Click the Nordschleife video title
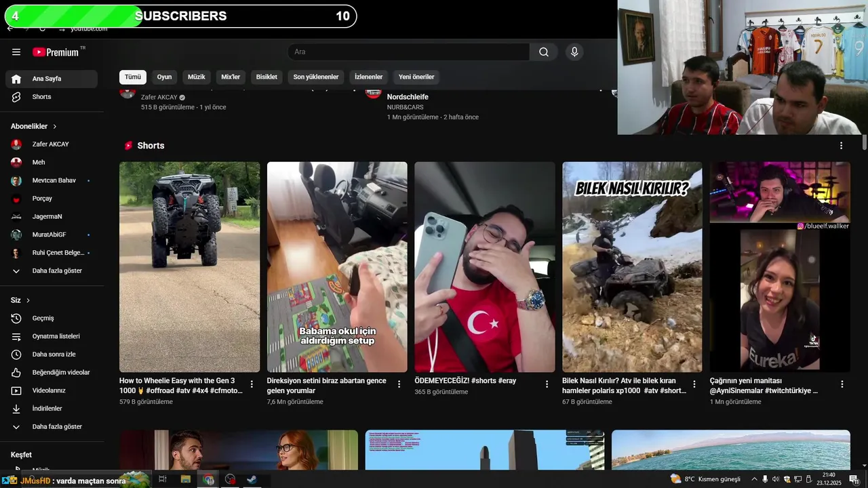 pos(408,97)
